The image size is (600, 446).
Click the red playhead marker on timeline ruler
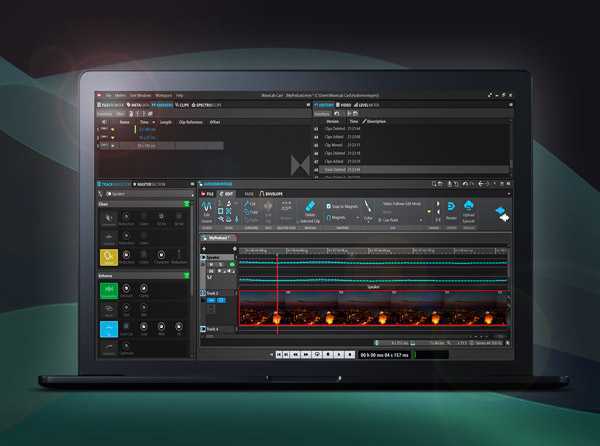pos(277,255)
